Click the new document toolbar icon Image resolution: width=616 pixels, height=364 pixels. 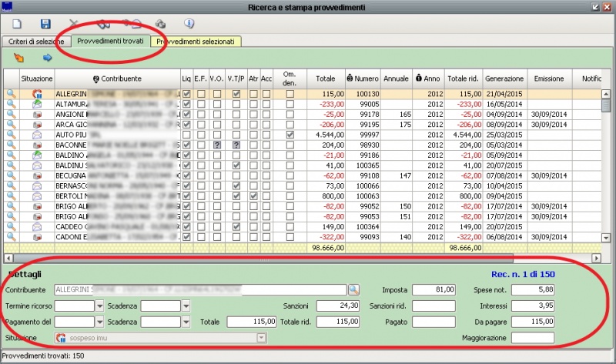pos(18,25)
